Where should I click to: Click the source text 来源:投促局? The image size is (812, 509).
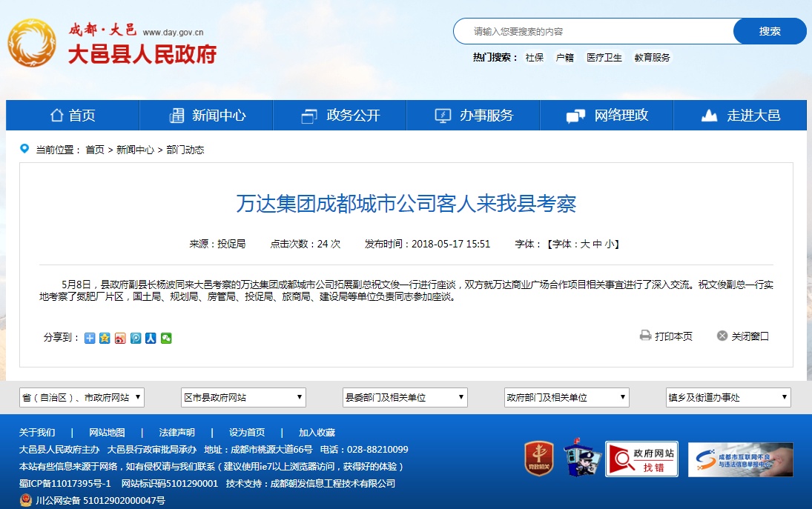tap(217, 244)
